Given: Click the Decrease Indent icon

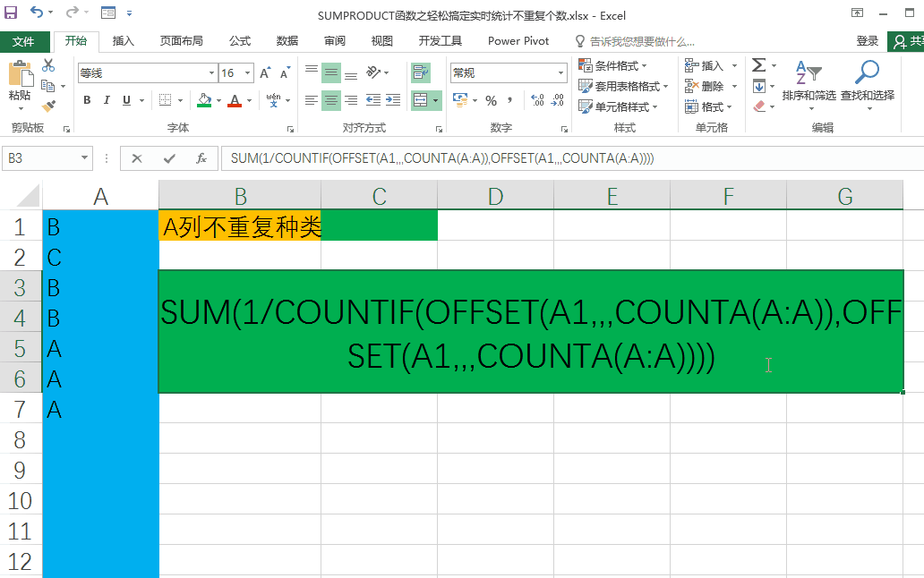Looking at the screenshot, I should click(373, 100).
